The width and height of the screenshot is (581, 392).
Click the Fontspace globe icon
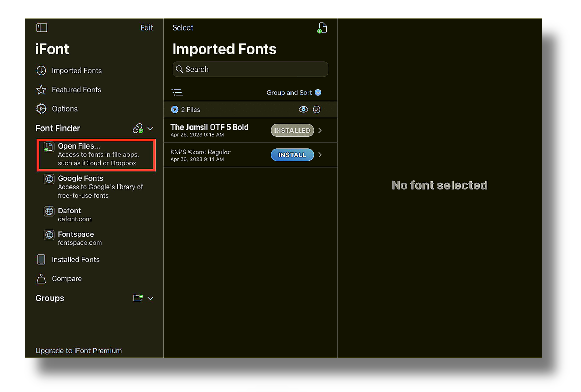coord(49,235)
